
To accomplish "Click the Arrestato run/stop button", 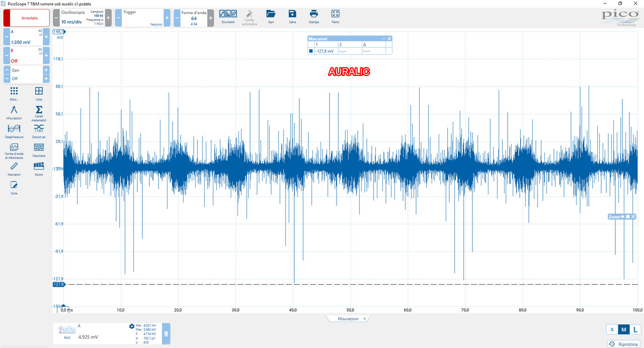I will coord(27,18).
